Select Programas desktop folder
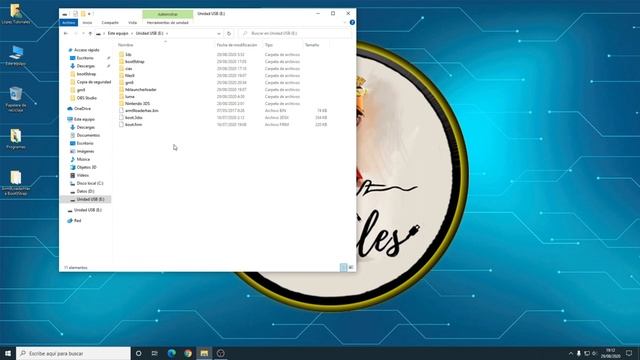This screenshot has width=640, height=360. (x=16, y=139)
